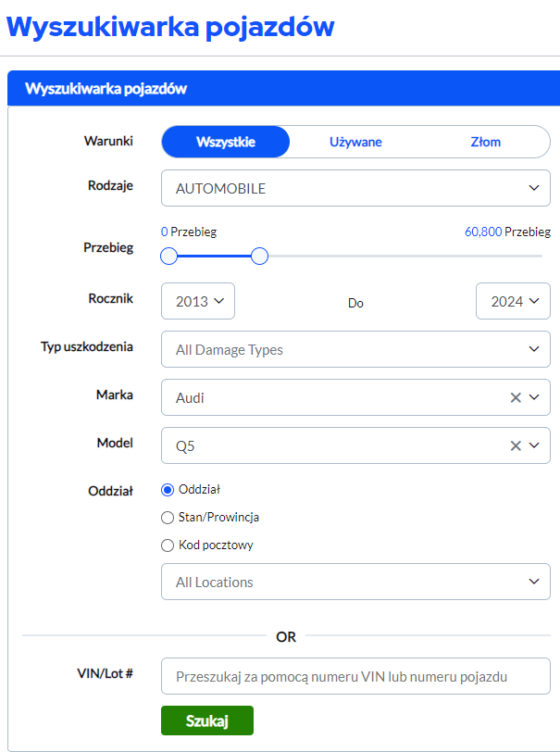Choose the Kod pocztowy radio option

tap(168, 545)
